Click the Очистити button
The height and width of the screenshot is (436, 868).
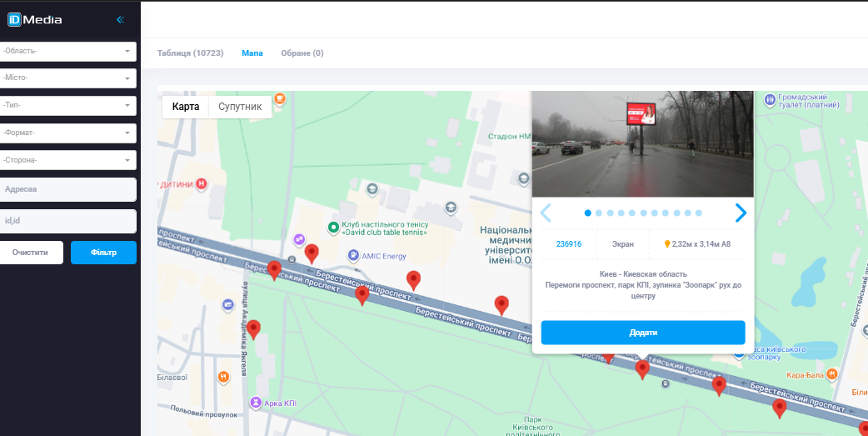coord(31,252)
